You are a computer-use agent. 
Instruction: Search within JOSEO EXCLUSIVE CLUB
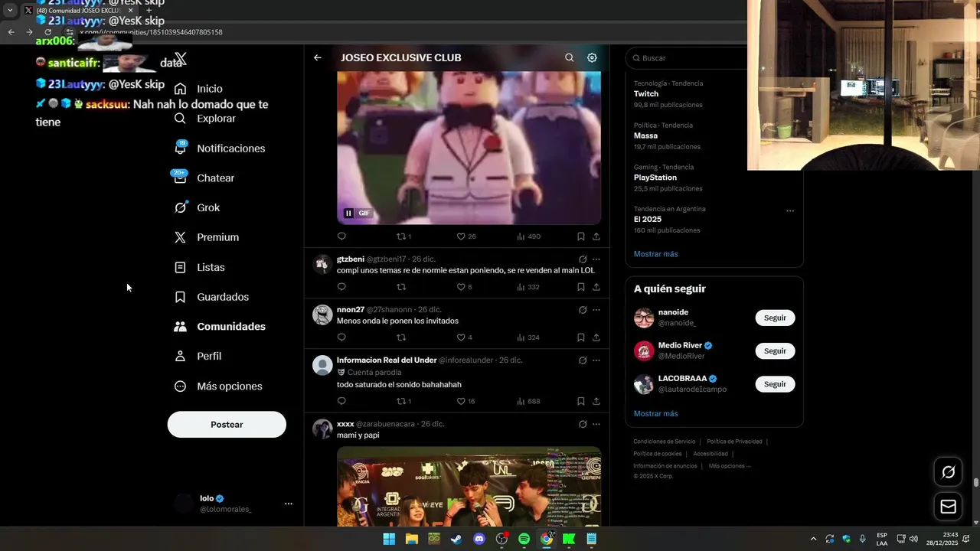569,57
